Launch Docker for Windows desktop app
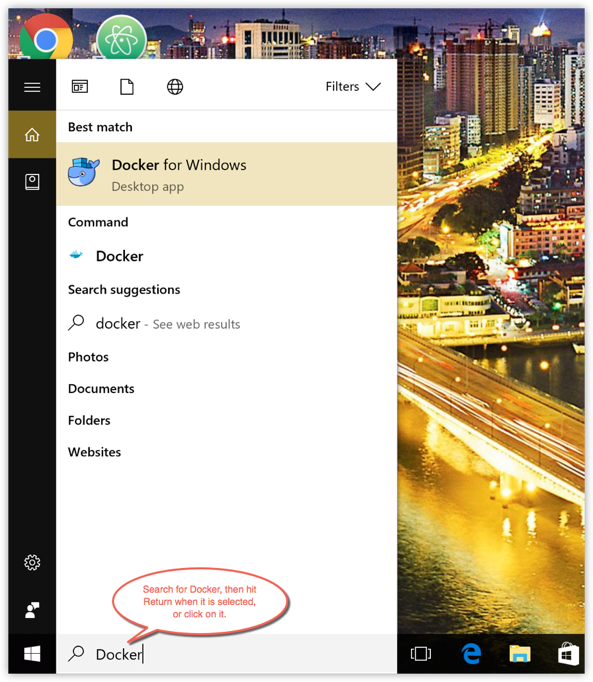593x682 pixels. (x=226, y=174)
